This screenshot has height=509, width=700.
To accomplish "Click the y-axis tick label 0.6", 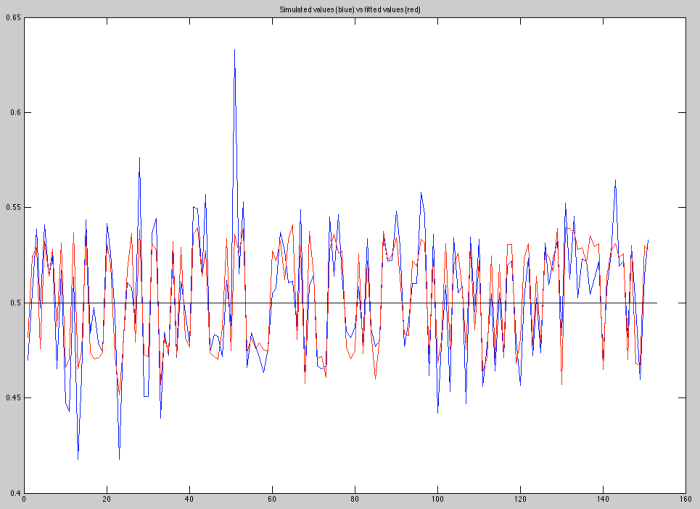I will point(13,113).
